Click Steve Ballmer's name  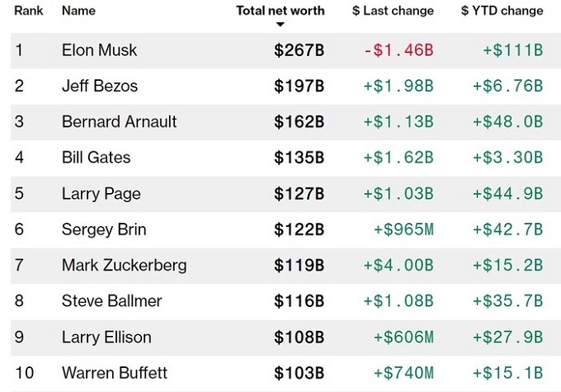111,301
